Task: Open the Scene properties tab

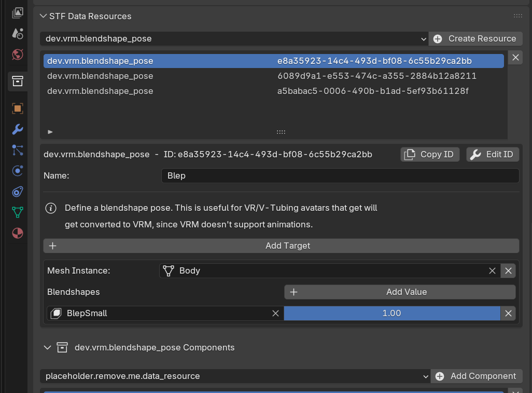Action: tap(18, 34)
